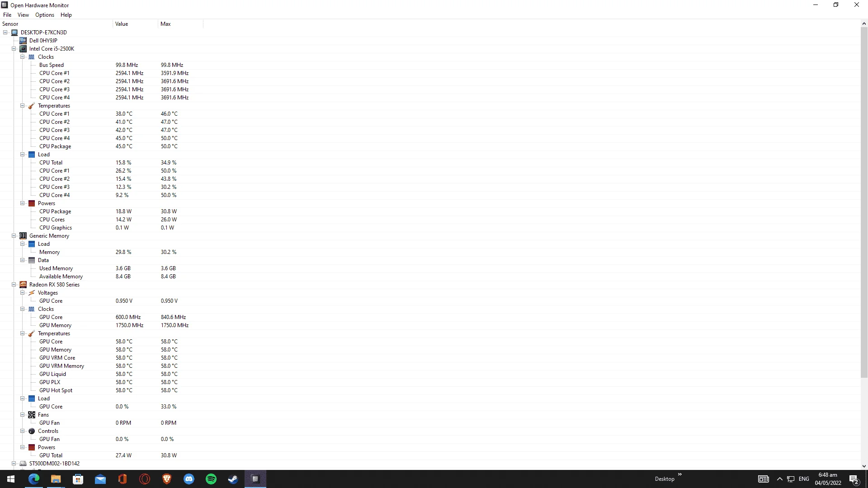Screen dimensions: 868x488
Task: Open the Windows Start menu
Action: pyautogui.click(x=11, y=479)
